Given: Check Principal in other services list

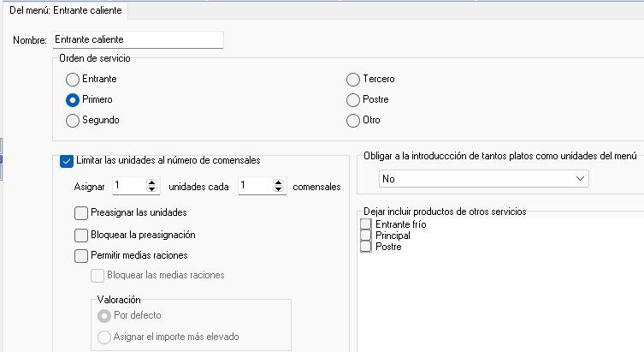Looking at the screenshot, I should coord(365,236).
